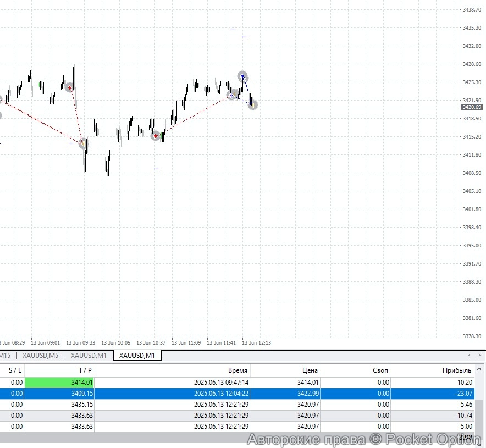Click the circled exit marker below current price

pyautogui.click(x=252, y=104)
